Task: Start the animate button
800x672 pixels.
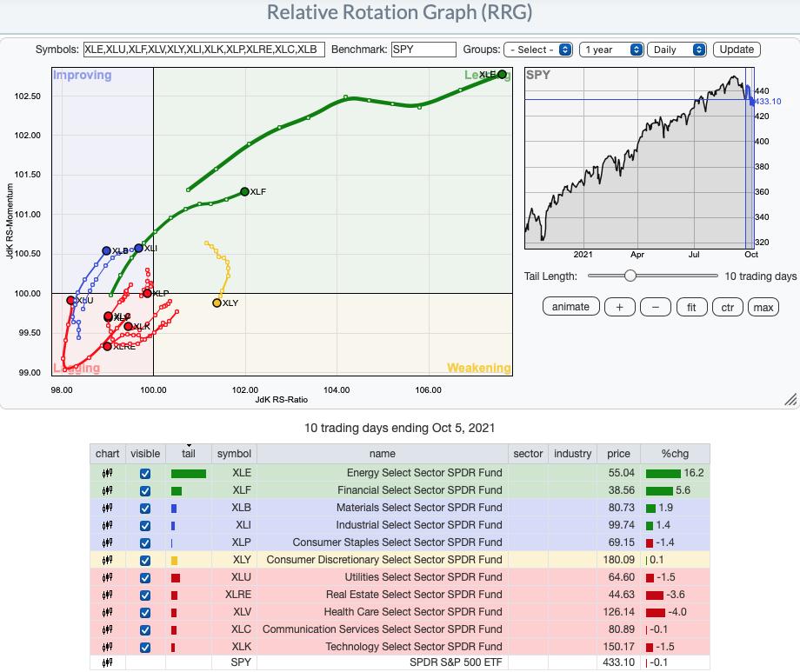Action: coord(570,307)
